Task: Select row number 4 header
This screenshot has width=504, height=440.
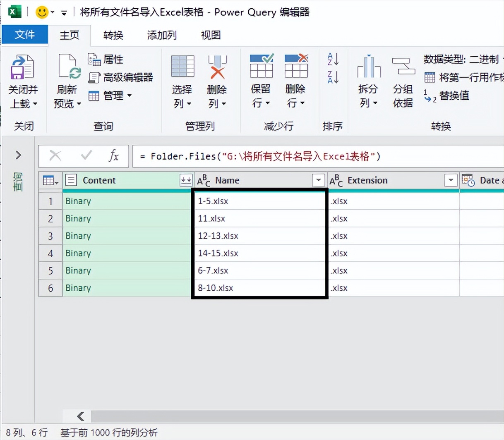Action: pyautogui.click(x=50, y=253)
